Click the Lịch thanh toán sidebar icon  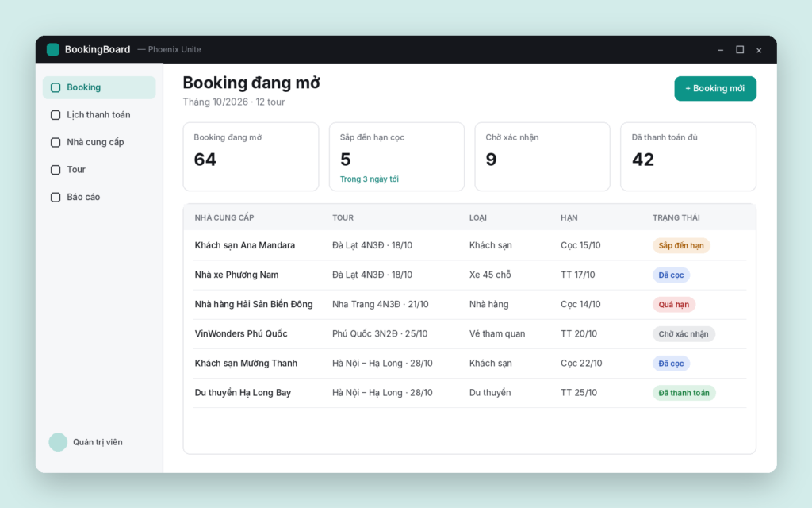pyautogui.click(x=56, y=115)
